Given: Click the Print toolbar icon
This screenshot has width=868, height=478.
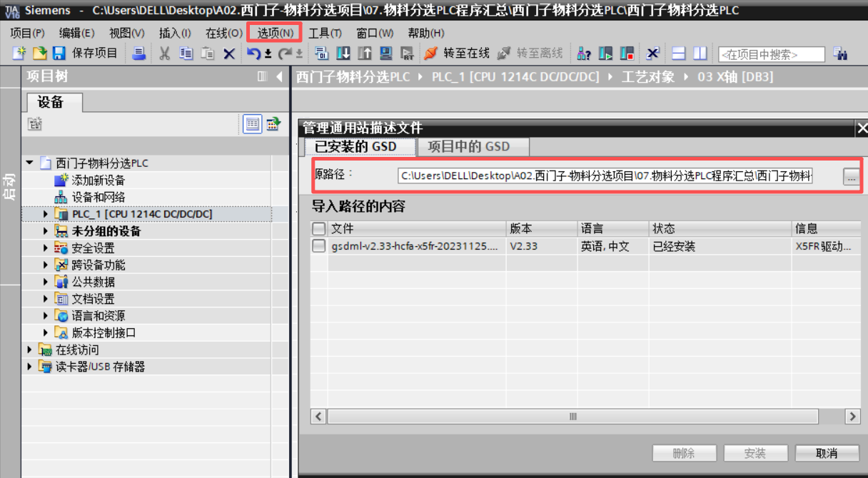Looking at the screenshot, I should click(139, 54).
